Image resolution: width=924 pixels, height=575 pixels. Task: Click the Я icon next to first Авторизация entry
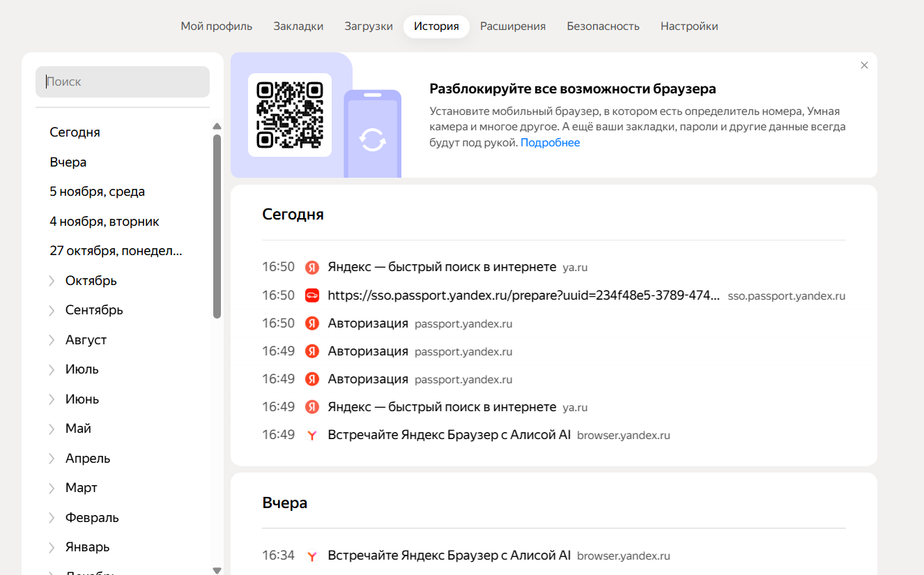(x=311, y=323)
